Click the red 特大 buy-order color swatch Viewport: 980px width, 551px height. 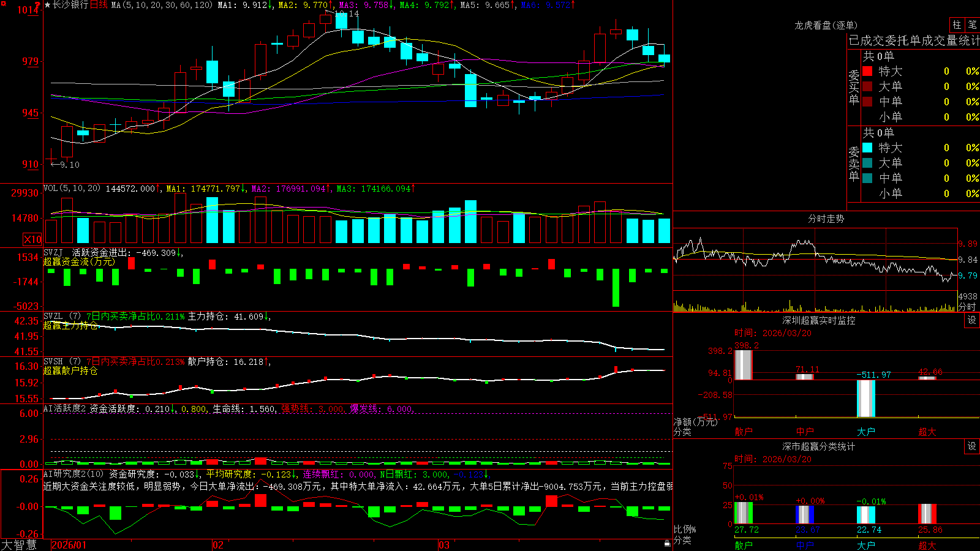[x=867, y=71]
